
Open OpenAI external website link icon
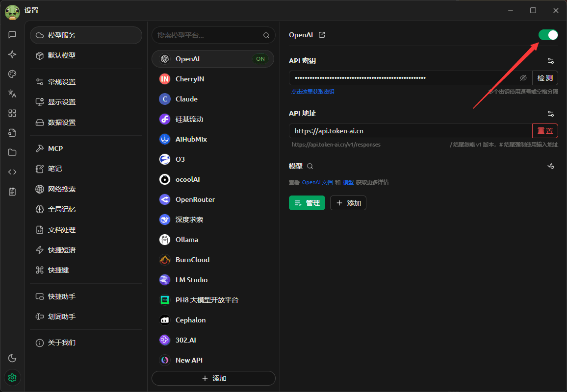click(322, 35)
